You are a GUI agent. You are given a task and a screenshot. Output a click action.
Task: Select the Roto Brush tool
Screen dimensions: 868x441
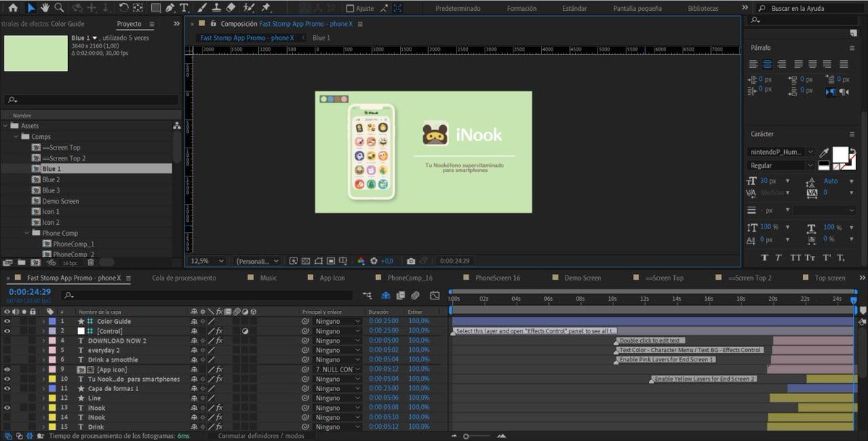click(249, 8)
